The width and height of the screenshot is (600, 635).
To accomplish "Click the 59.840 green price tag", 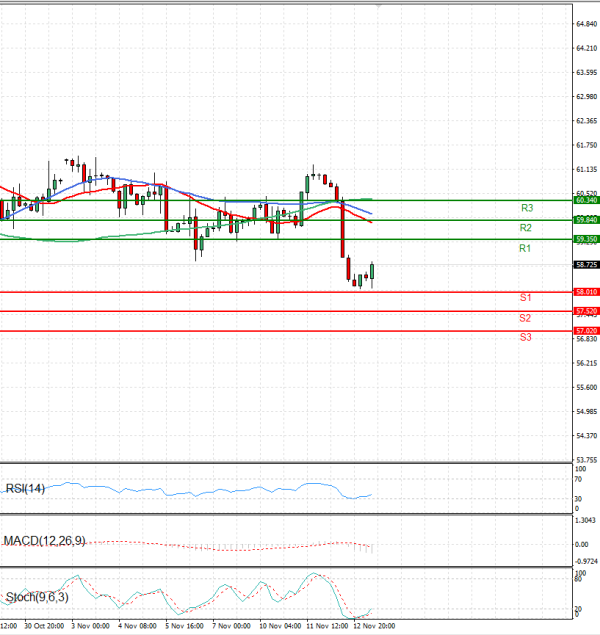I will tap(586, 219).
